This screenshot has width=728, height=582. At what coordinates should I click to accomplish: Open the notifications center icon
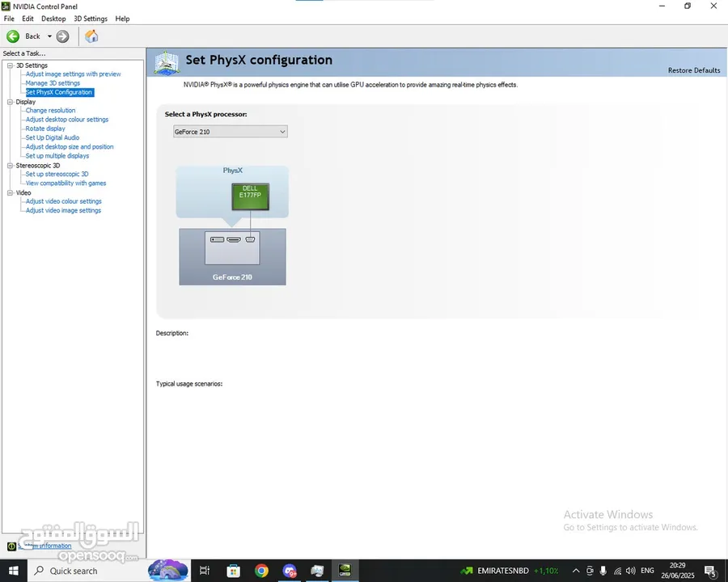click(x=710, y=571)
